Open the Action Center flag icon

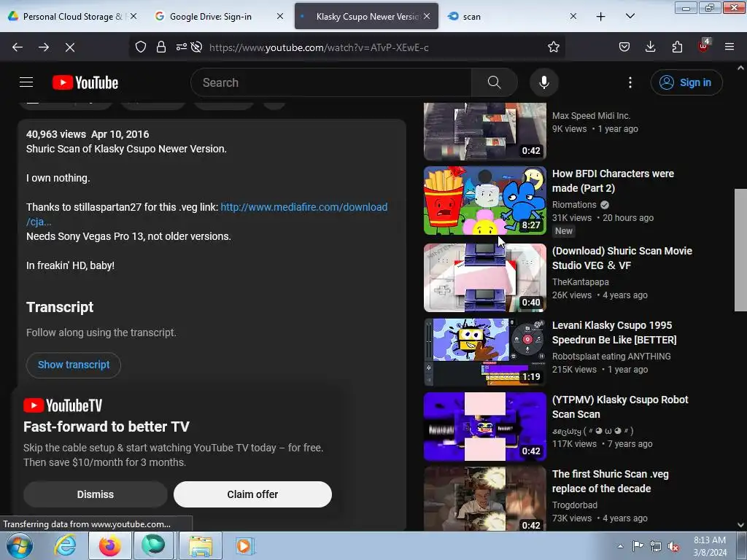point(638,546)
